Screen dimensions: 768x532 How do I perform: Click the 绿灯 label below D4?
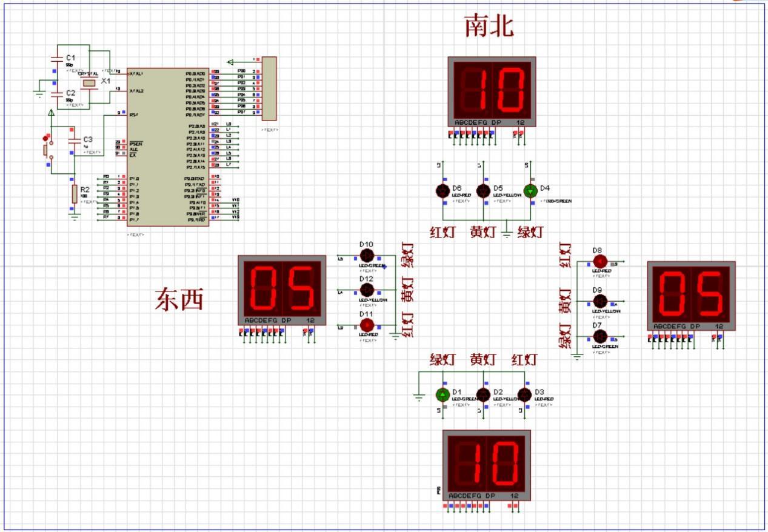click(x=530, y=232)
